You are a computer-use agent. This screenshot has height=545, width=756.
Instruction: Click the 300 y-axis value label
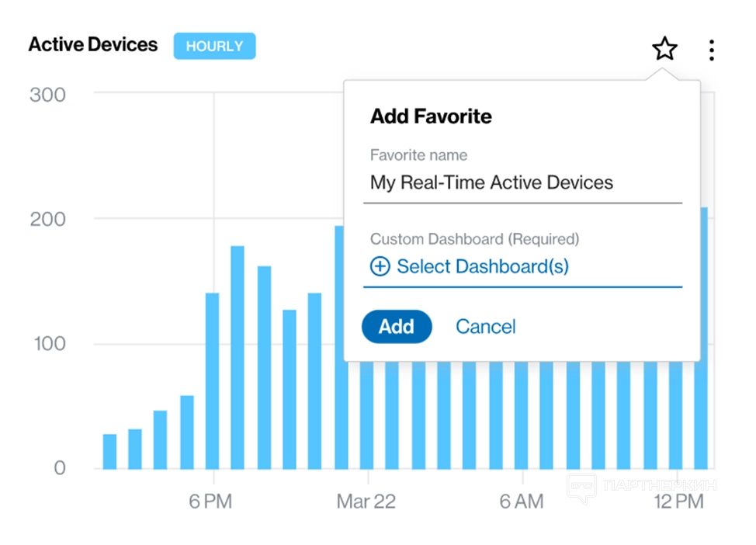point(47,95)
